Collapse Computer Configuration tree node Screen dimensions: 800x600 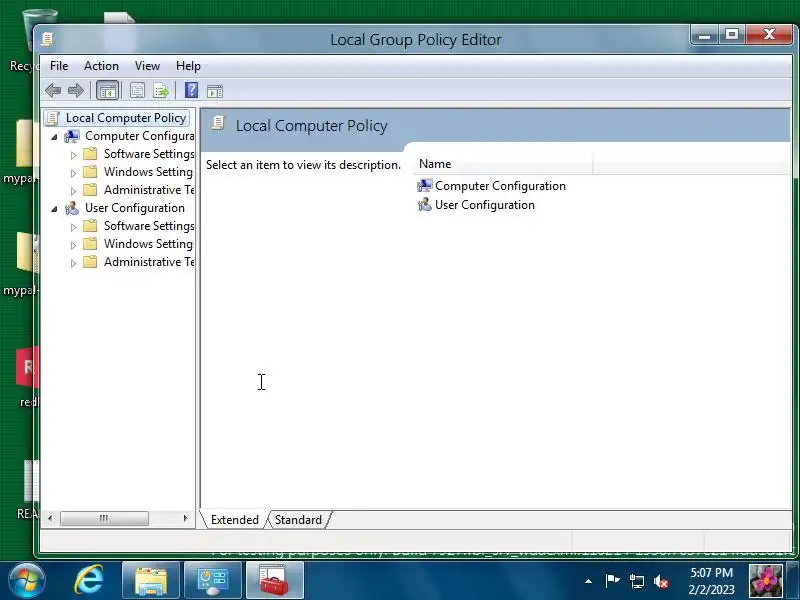(x=54, y=137)
